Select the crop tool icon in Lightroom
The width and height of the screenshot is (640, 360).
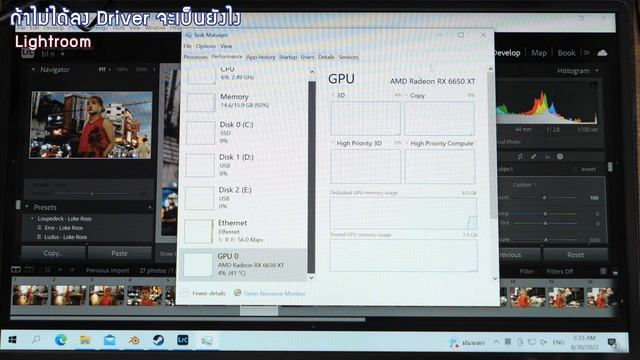520,157
